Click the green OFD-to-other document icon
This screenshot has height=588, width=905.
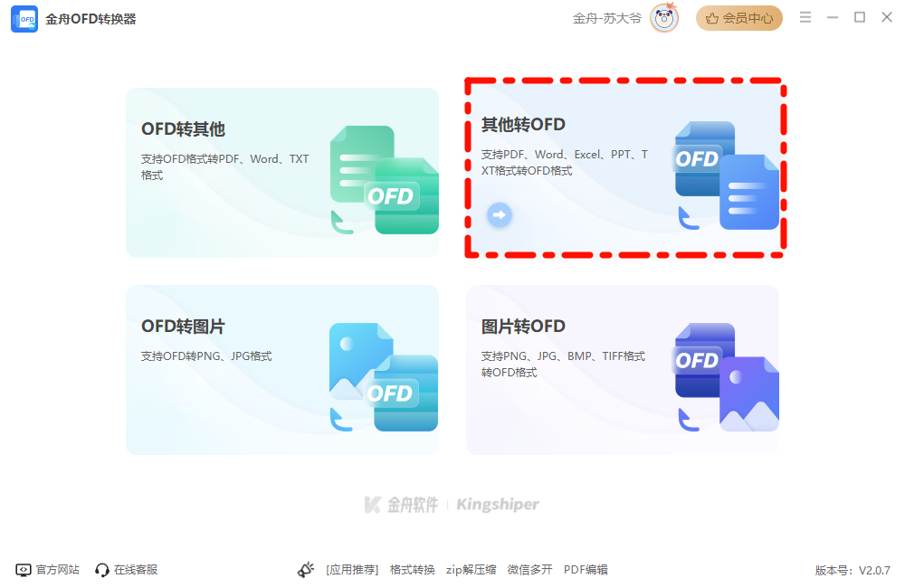tap(384, 180)
